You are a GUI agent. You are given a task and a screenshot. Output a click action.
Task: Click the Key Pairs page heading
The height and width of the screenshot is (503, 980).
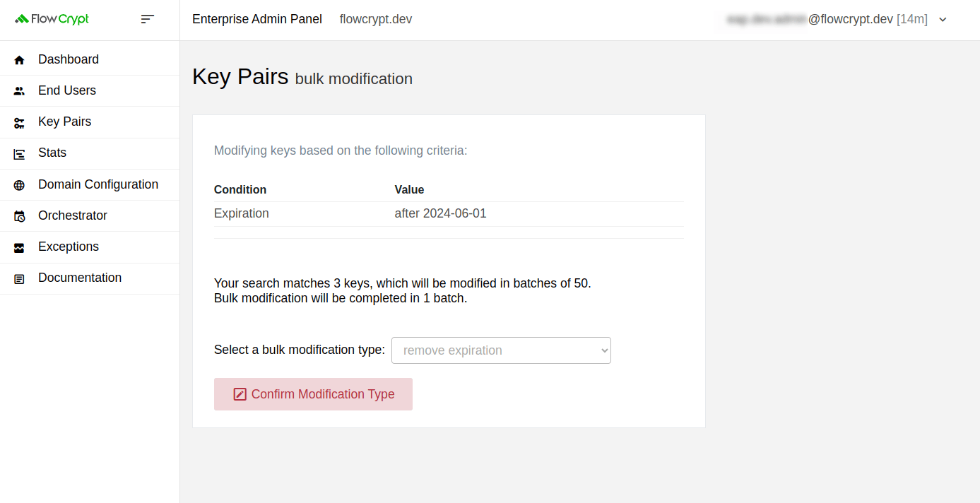pyautogui.click(x=240, y=76)
